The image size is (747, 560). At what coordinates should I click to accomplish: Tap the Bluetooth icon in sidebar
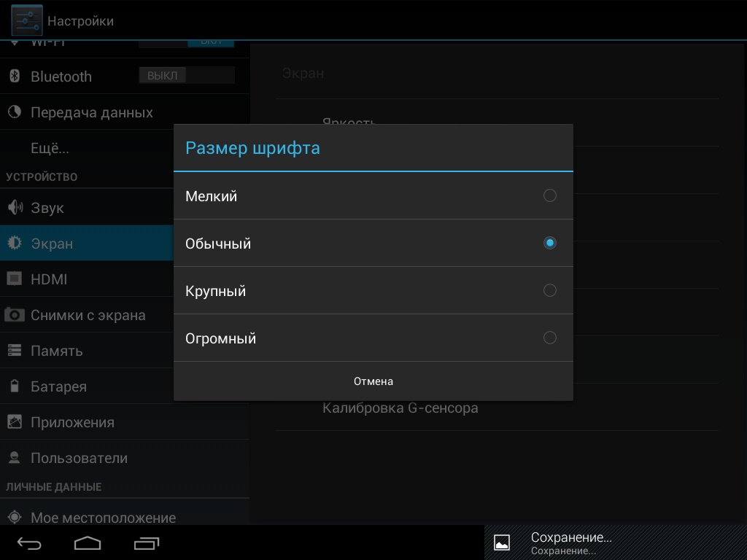(15, 77)
